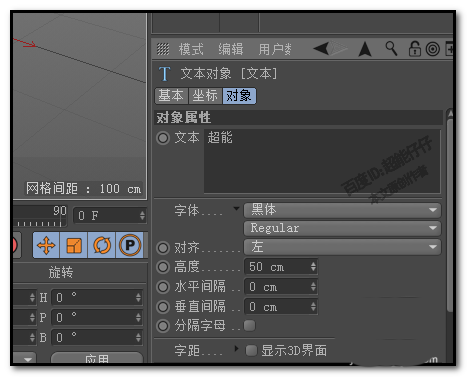Screen dimensions: 467x377
Task: Toggle the 文本 animation circle
Action: coord(163,138)
